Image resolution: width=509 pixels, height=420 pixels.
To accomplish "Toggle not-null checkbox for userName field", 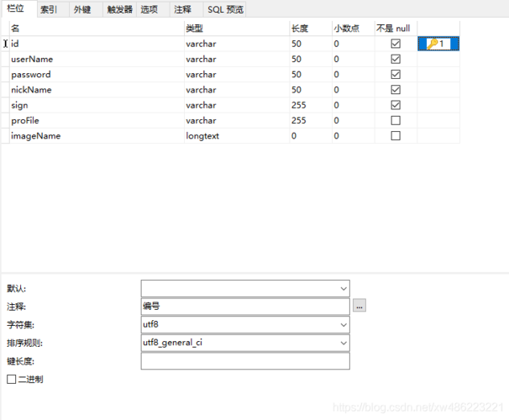I will [x=396, y=59].
